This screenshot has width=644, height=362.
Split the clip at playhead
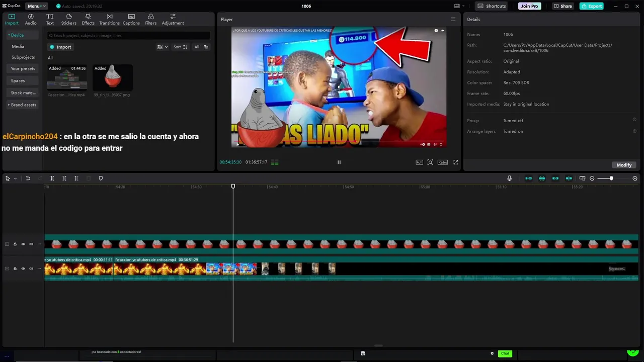[52, 178]
